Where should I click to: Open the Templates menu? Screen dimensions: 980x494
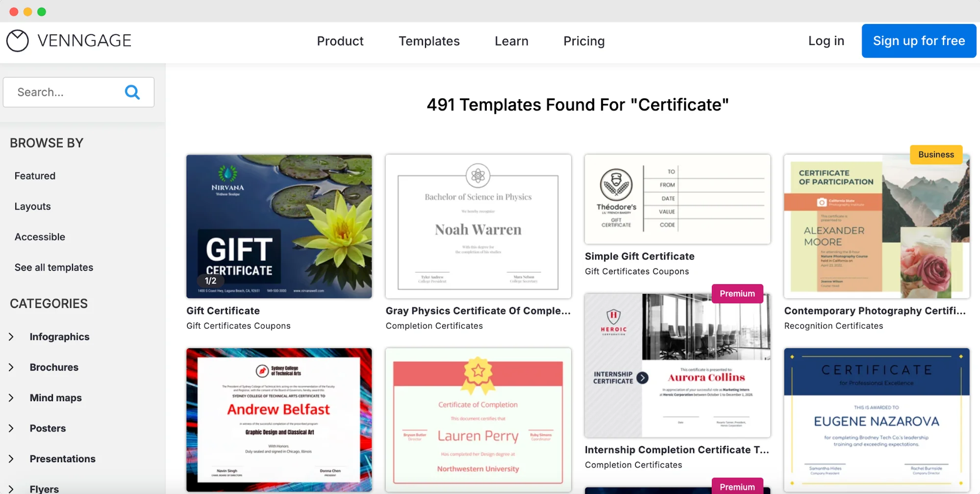[429, 41]
